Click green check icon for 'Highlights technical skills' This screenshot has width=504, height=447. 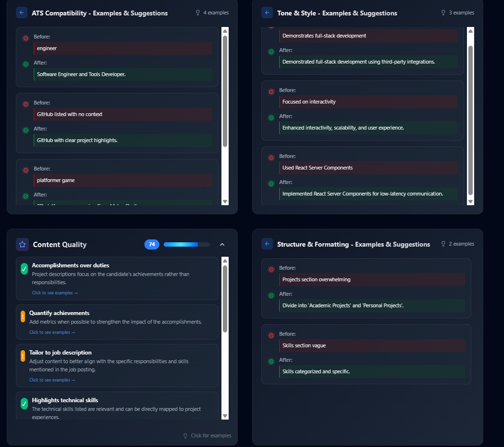click(x=24, y=404)
